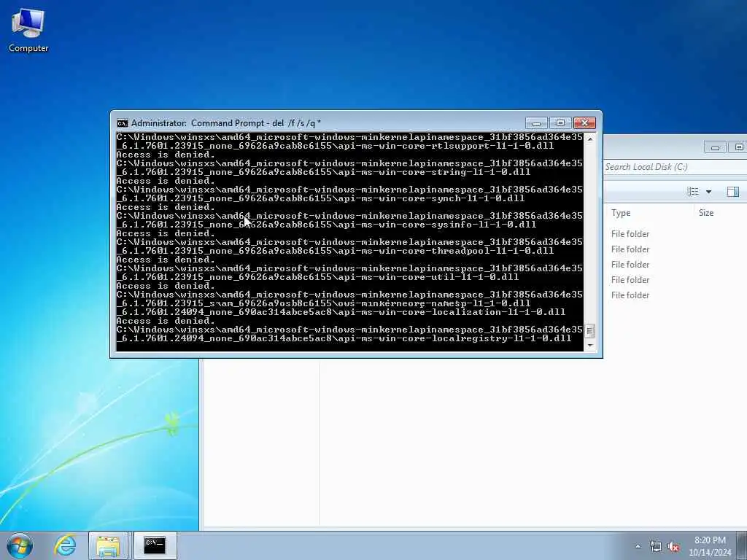Sort by the Size column header
The height and width of the screenshot is (560, 747).
click(x=706, y=213)
